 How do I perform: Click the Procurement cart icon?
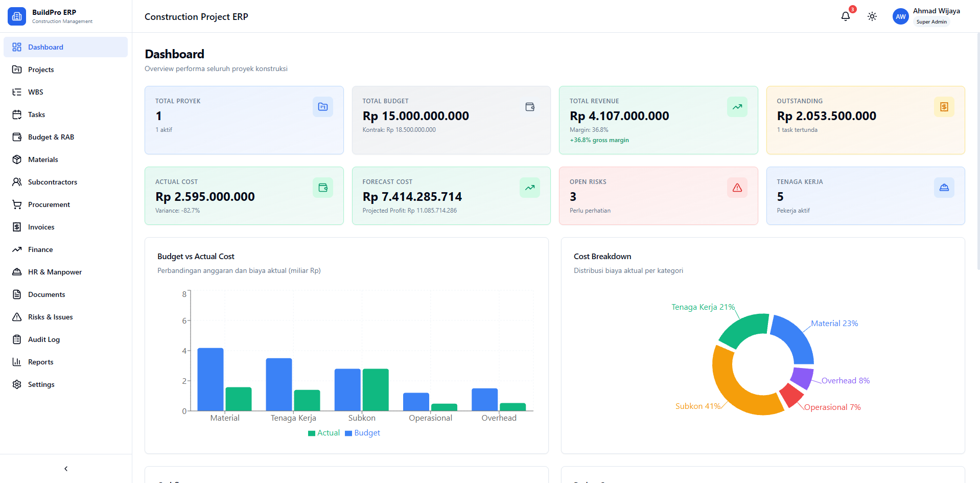coord(17,204)
